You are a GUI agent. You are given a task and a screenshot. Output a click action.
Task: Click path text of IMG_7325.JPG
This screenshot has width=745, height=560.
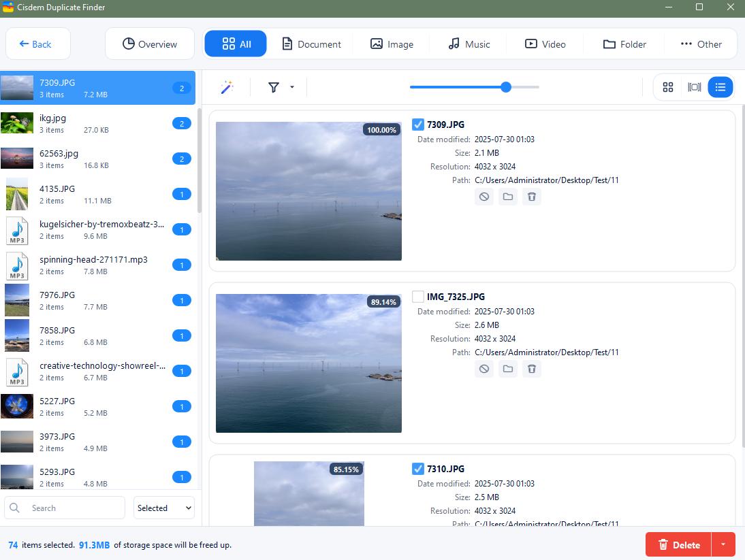click(x=546, y=352)
